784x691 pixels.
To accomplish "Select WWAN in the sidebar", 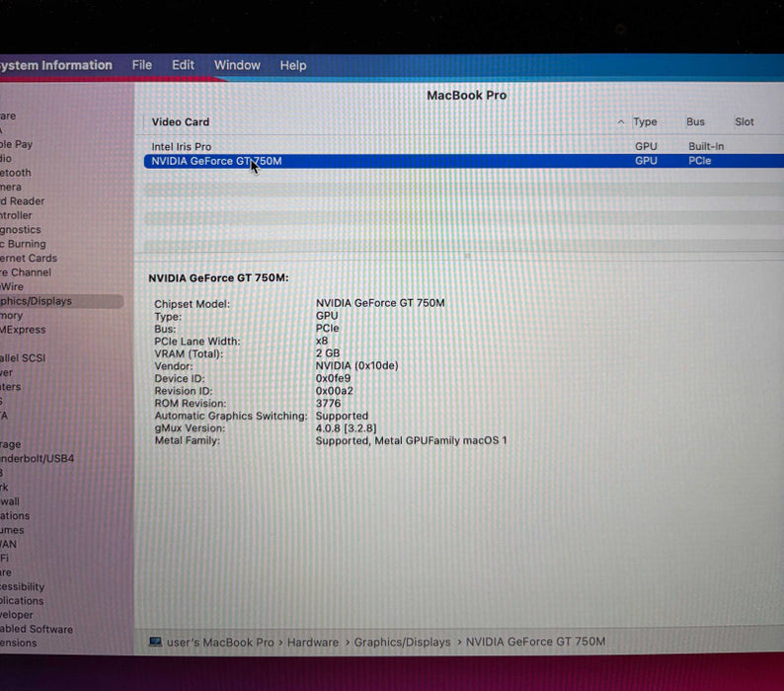I will click(9, 544).
